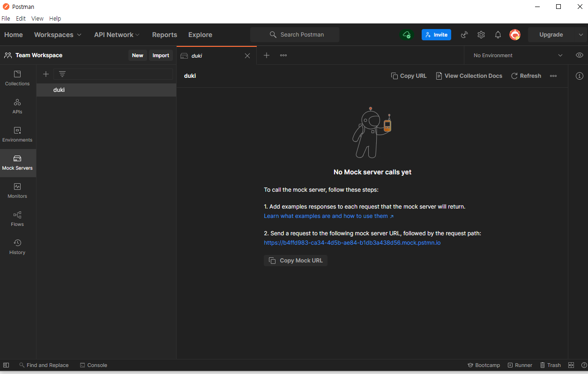
Task: Click the Team Workspace title
Action: click(x=39, y=55)
